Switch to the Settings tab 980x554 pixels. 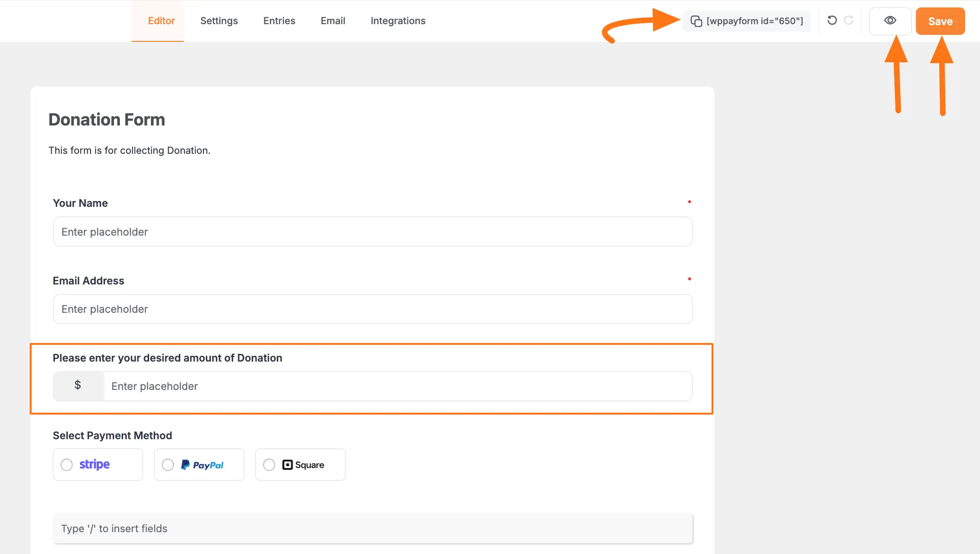(219, 20)
